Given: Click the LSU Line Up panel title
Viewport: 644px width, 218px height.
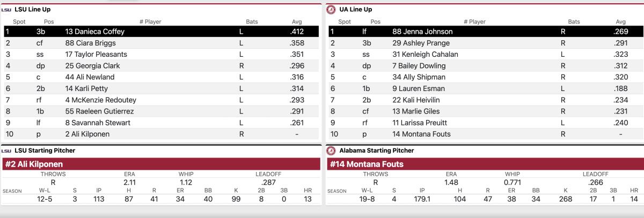Looking at the screenshot, I should [x=33, y=10].
